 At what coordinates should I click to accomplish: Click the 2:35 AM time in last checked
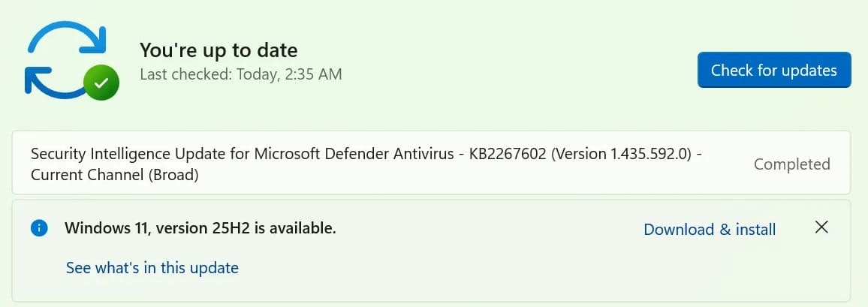(313, 74)
